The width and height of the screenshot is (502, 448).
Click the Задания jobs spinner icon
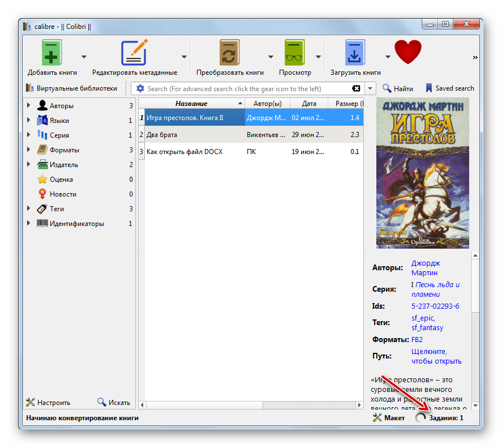coord(421,417)
